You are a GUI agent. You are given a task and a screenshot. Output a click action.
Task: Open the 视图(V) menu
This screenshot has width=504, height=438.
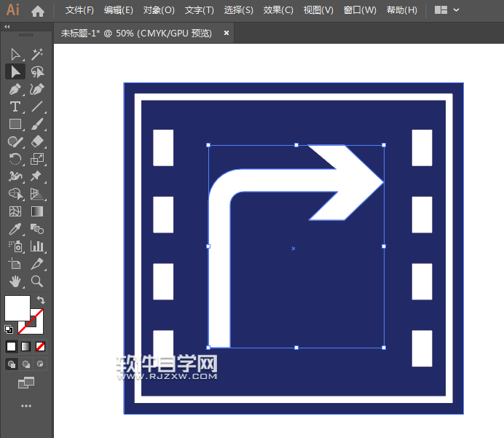(318, 10)
